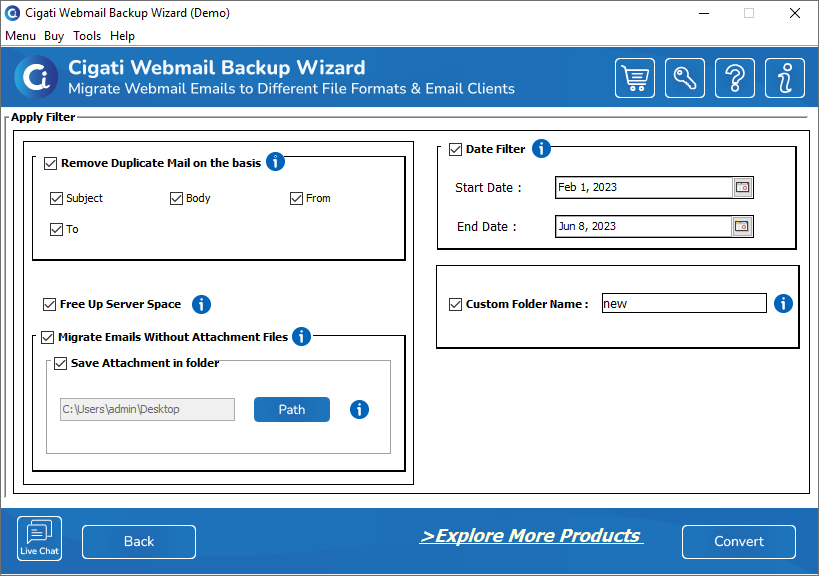Go Back to previous step
Screen dimensions: 819x576
[x=139, y=542]
